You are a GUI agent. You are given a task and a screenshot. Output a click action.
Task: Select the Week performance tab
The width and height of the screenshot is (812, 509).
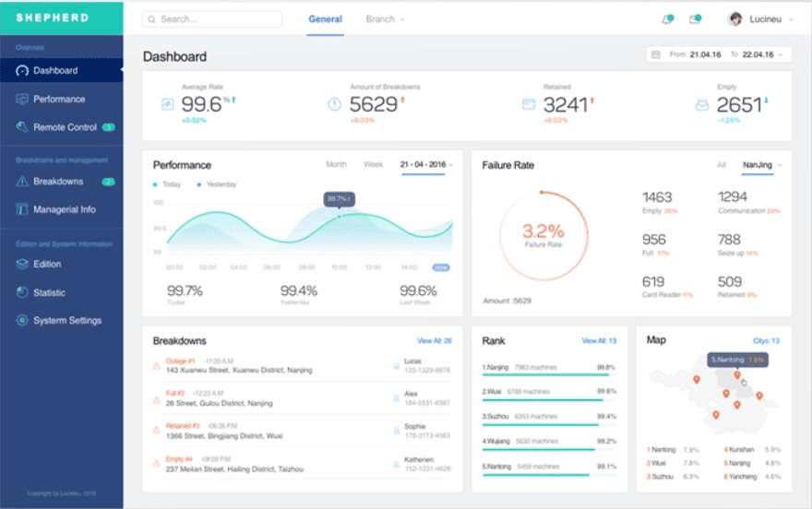coord(373,164)
